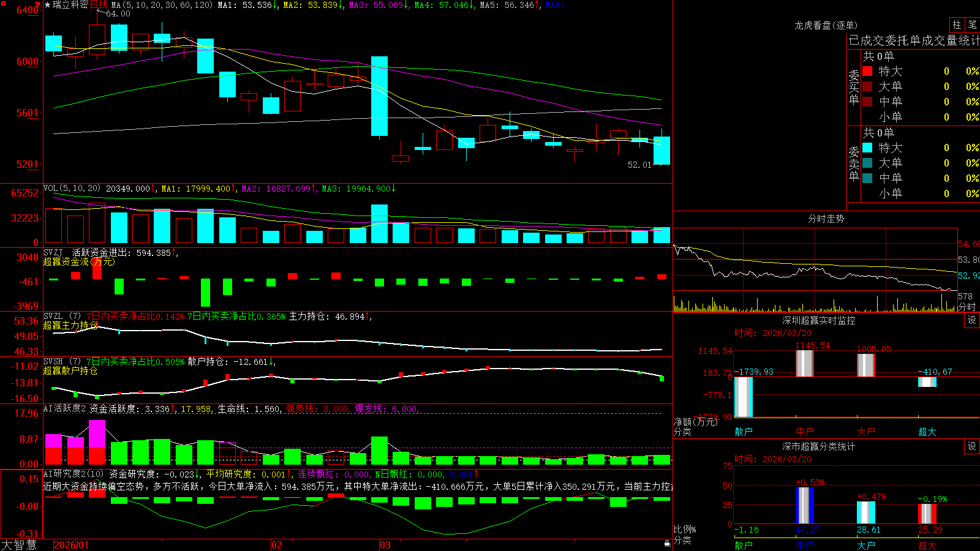The height and width of the screenshot is (551, 980).
Task: Jump to the 02 month marker
Action: [277, 545]
